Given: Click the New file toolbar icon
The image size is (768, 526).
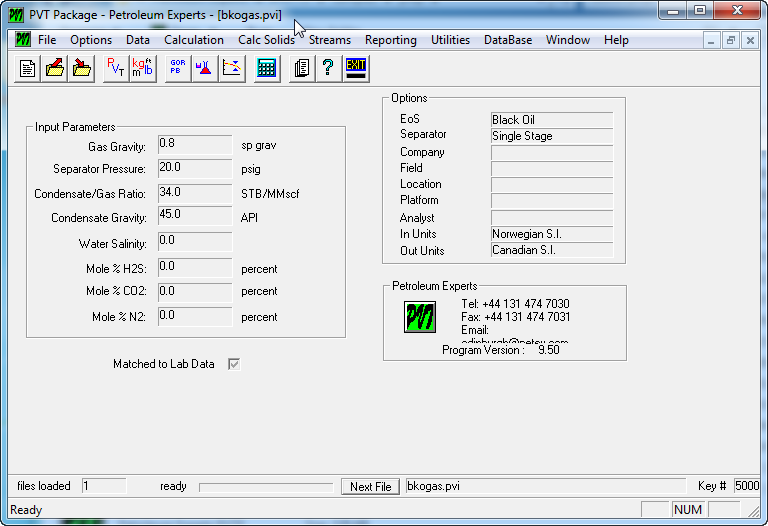Looking at the screenshot, I should point(27,69).
